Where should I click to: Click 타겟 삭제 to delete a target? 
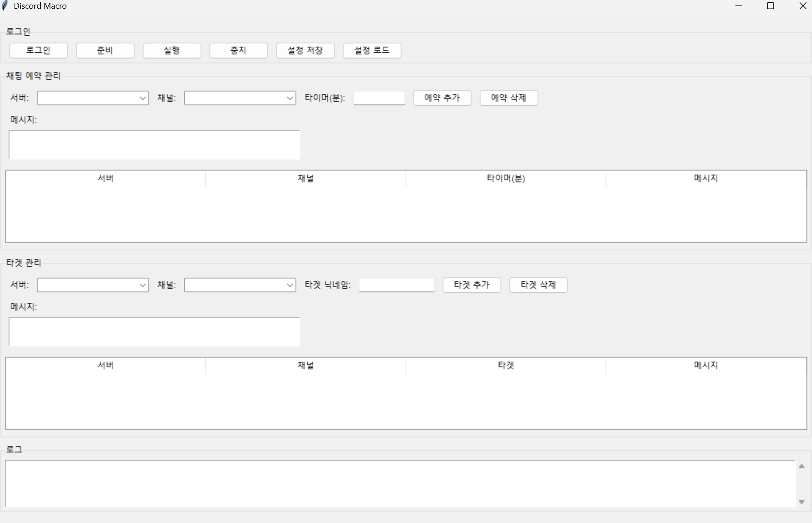point(538,285)
